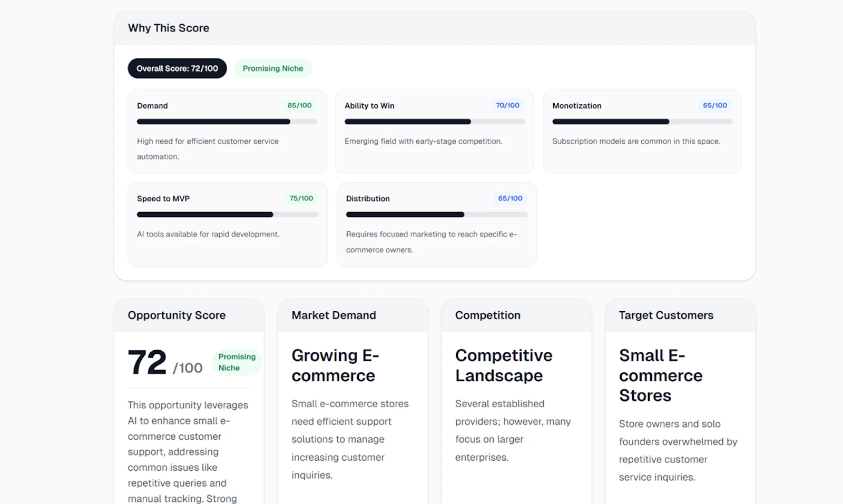Click the Growing E-commerce heading
Viewport: 843px width, 504px height.
tap(336, 365)
